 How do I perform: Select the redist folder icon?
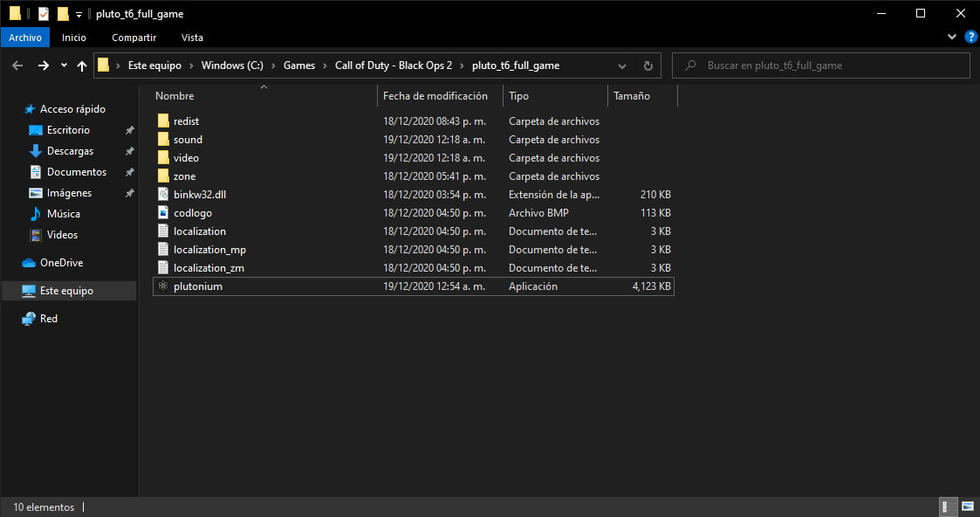[163, 121]
